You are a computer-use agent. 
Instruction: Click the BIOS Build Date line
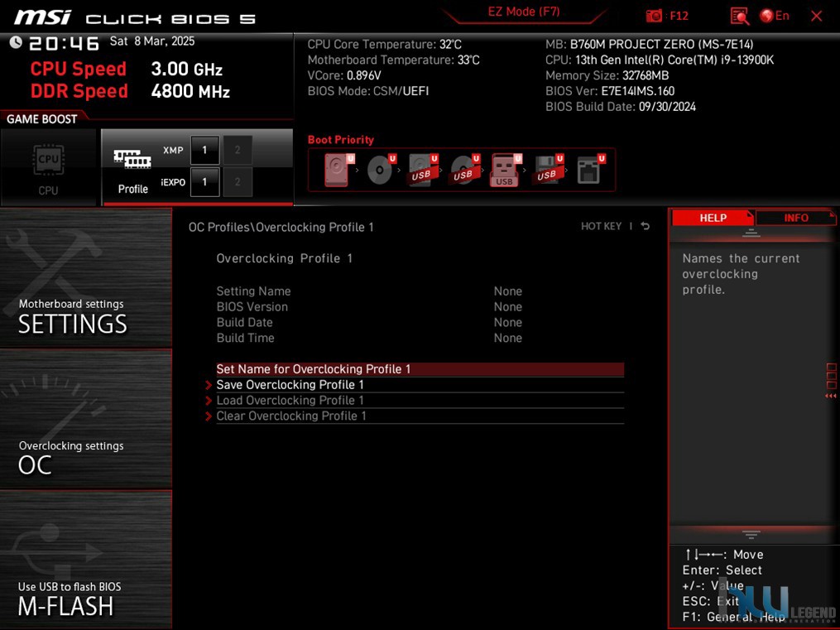621,107
